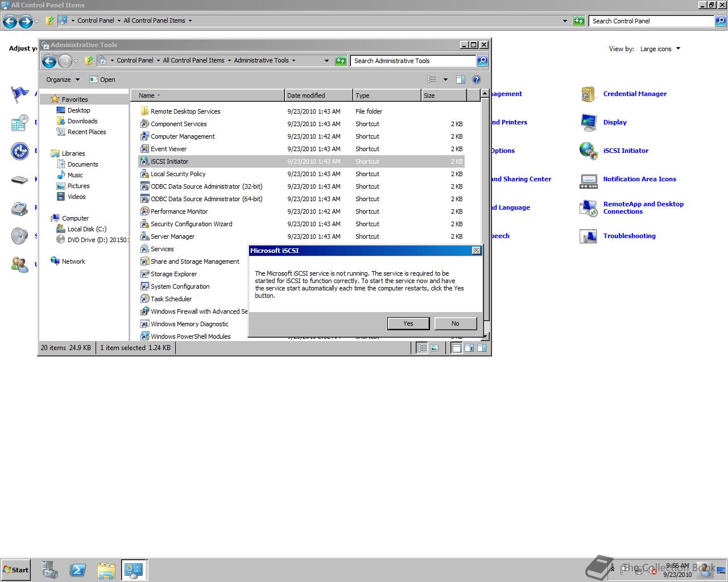This screenshot has width=728, height=582.
Task: Open Music library in navigation pane
Action: [x=75, y=175]
